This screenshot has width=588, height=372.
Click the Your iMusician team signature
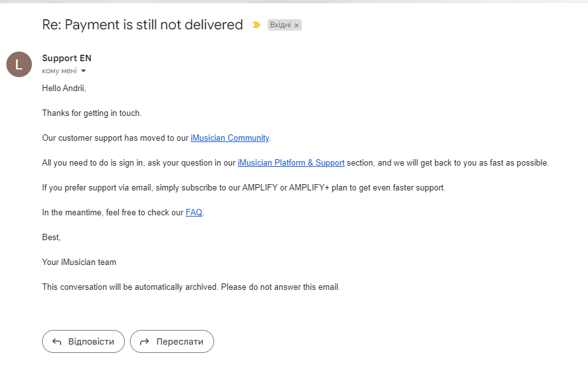tap(79, 262)
